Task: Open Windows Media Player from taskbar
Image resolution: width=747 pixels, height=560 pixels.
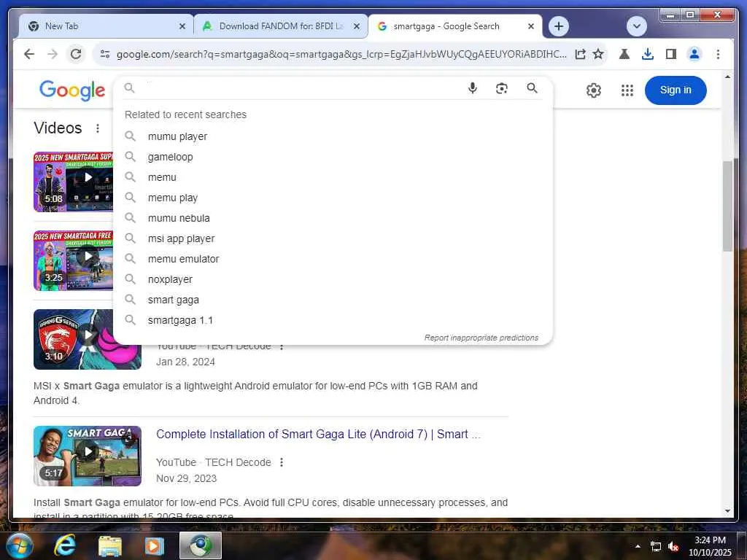Action: 154,545
